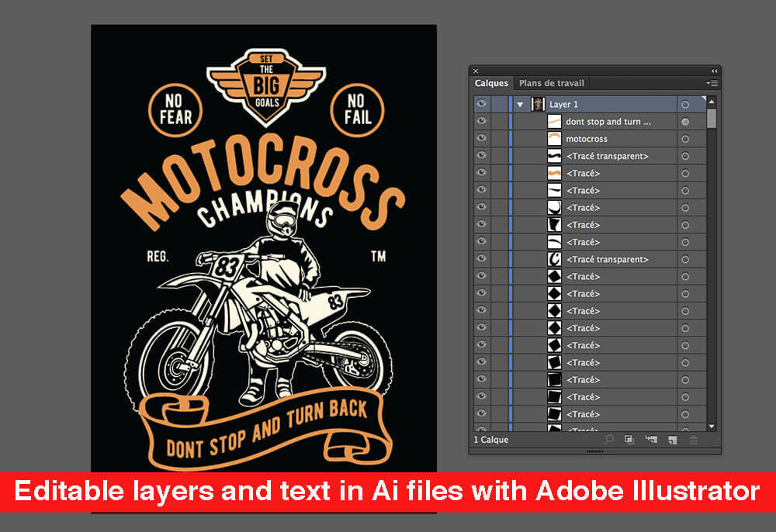The image size is (776, 532).
Task: Click the collapse-to-icons double arrows on the panel
Action: click(x=715, y=70)
